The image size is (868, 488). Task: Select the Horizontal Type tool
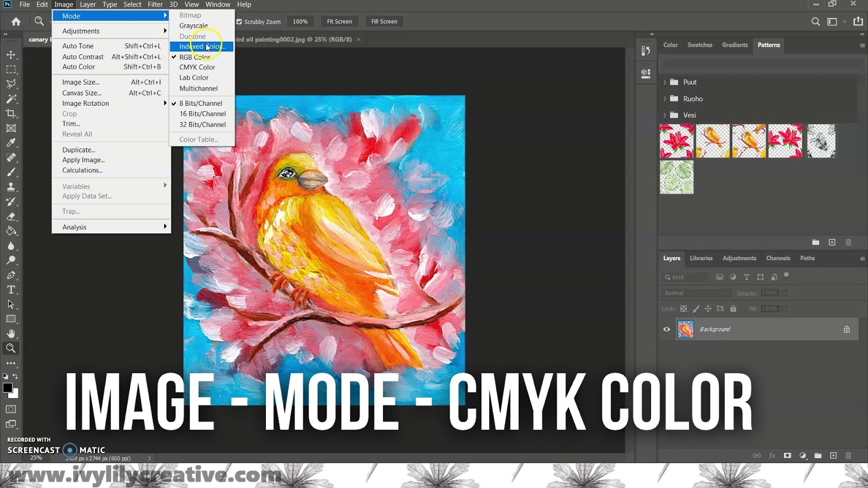click(11, 290)
